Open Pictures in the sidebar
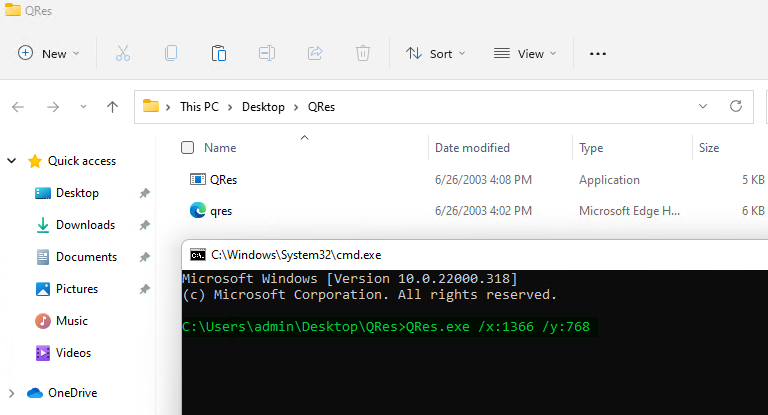This screenshot has width=768, height=415. pyautogui.click(x=76, y=289)
